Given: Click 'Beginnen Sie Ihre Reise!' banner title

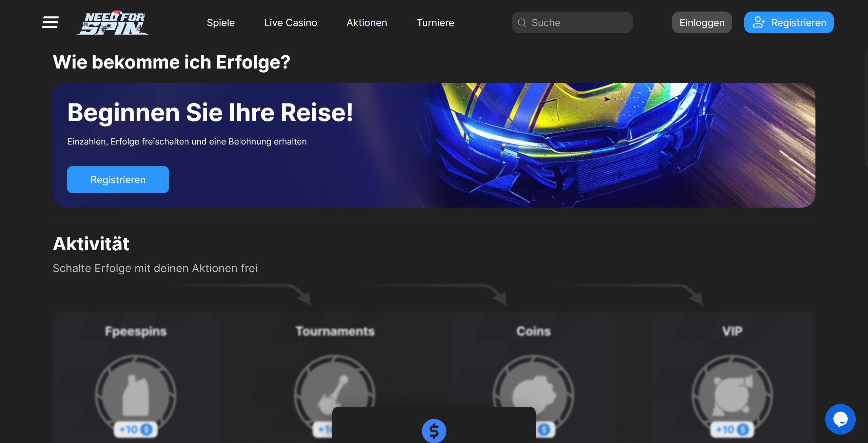Looking at the screenshot, I should [x=210, y=112].
